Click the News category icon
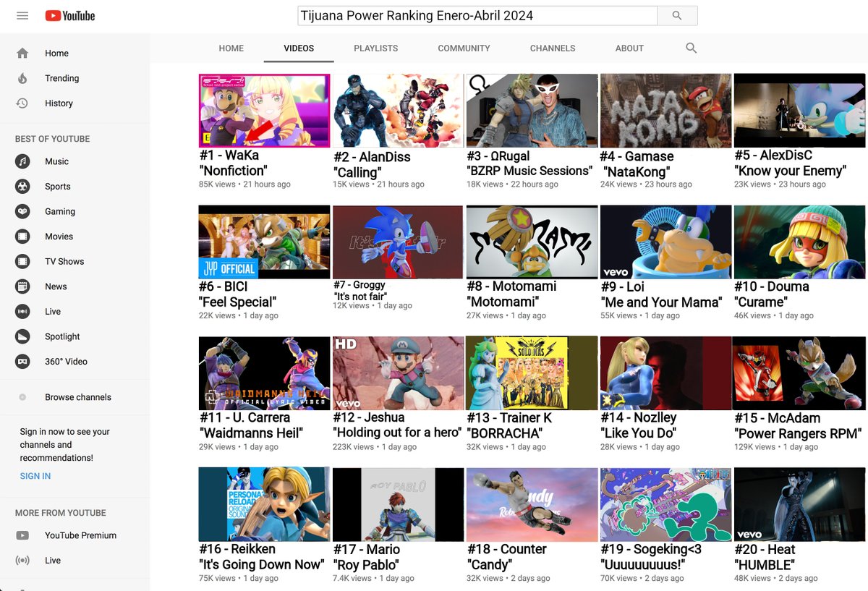 point(23,286)
